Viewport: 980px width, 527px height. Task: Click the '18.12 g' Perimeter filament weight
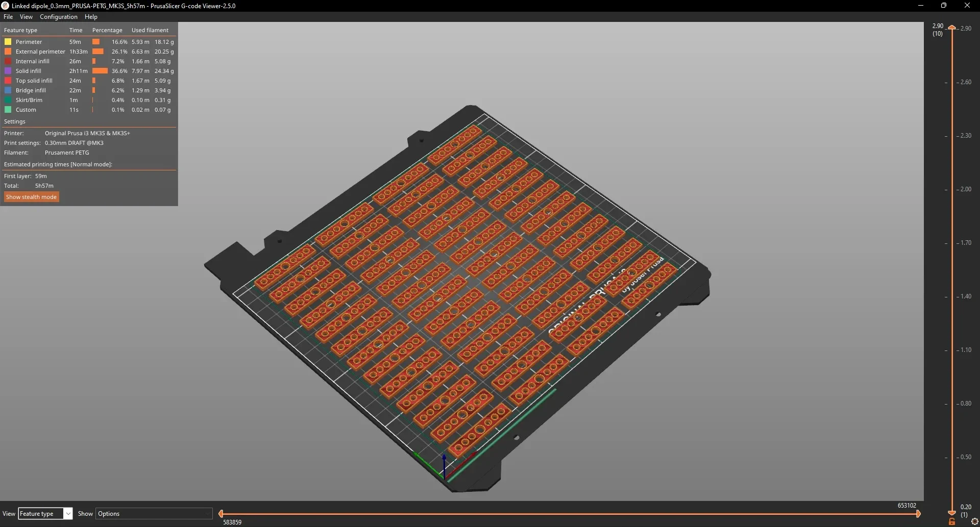(x=164, y=42)
